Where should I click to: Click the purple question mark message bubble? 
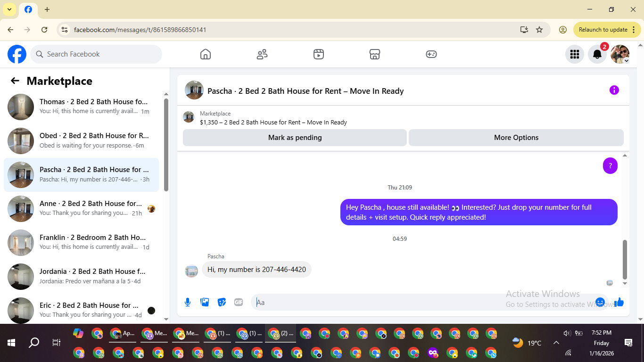coord(610,165)
